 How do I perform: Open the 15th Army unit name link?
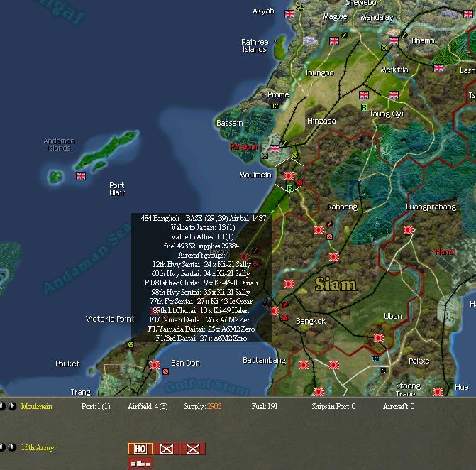(38, 447)
